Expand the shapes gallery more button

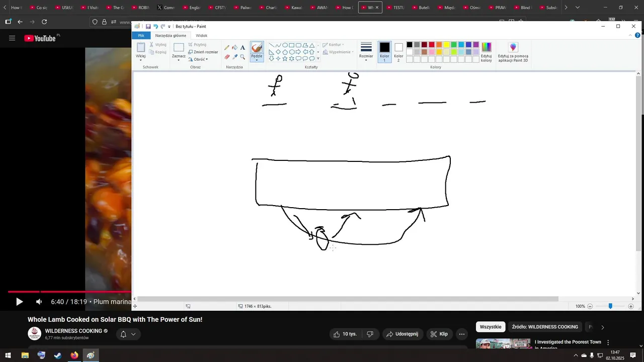(x=318, y=59)
